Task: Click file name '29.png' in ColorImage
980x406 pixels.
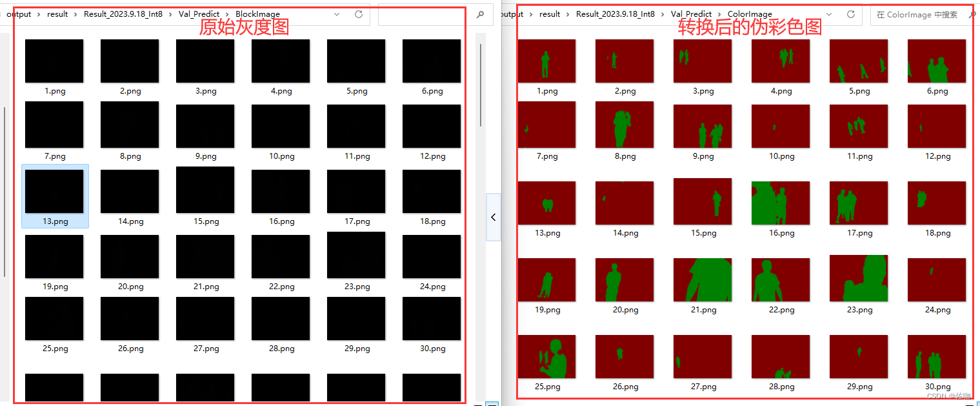Action: coord(859,387)
